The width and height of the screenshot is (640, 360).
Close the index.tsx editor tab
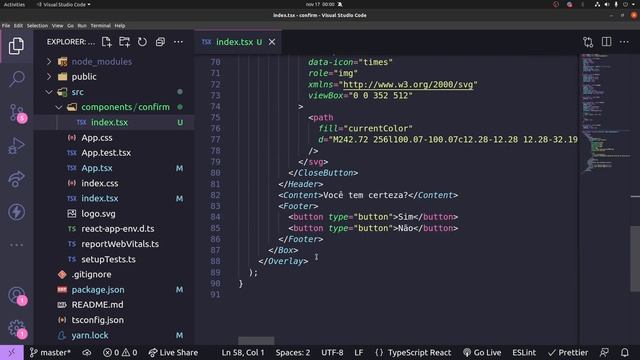click(x=272, y=42)
